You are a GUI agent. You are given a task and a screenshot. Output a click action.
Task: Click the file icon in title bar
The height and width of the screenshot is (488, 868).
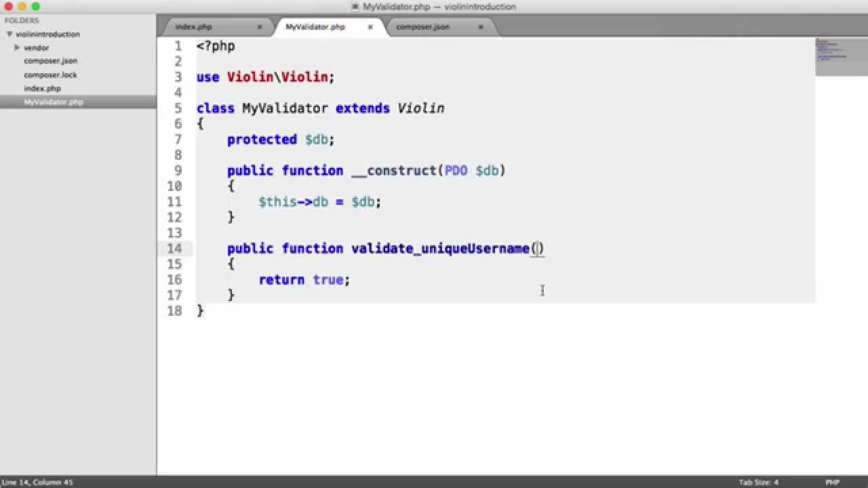pos(355,7)
